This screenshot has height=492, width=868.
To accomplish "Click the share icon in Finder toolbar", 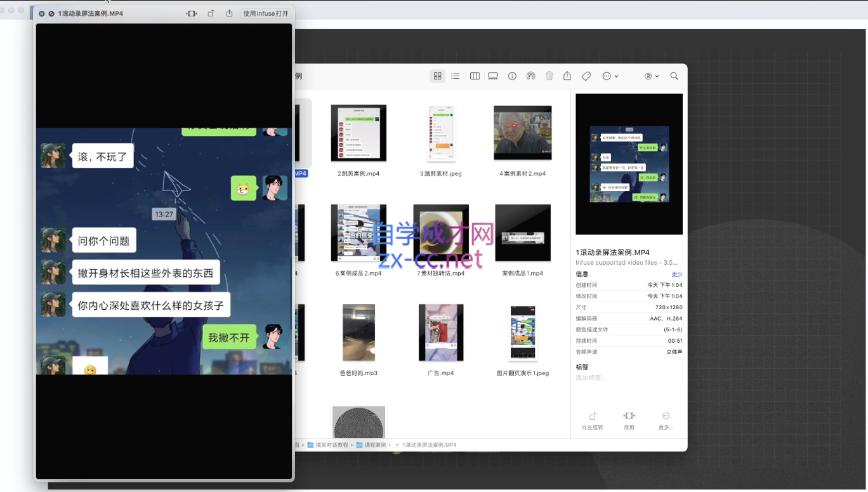I will 568,76.
